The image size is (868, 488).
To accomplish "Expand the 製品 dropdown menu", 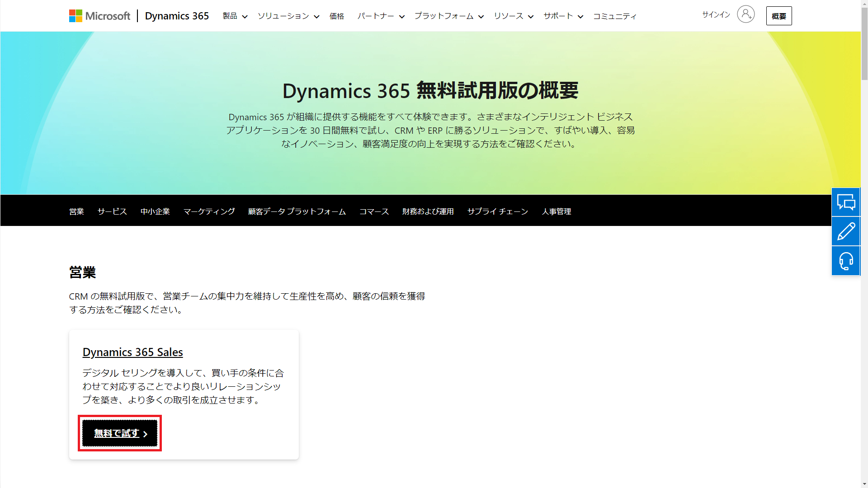I will click(x=235, y=16).
